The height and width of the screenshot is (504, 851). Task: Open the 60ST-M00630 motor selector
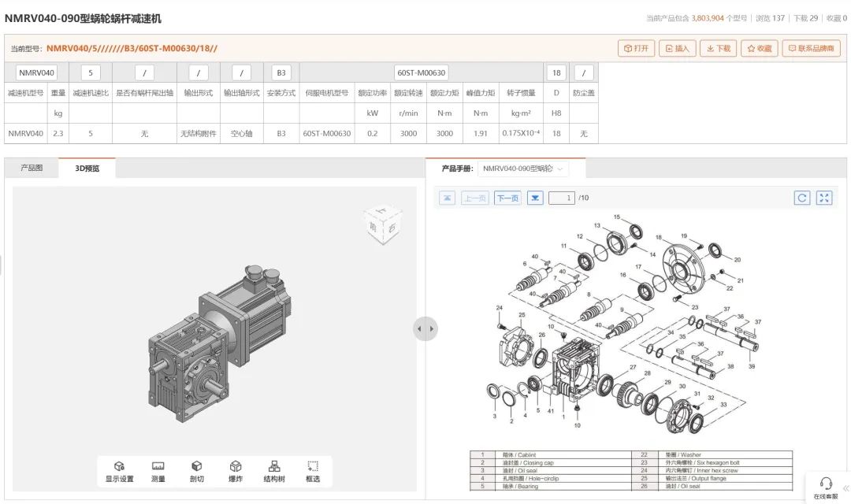[421, 72]
